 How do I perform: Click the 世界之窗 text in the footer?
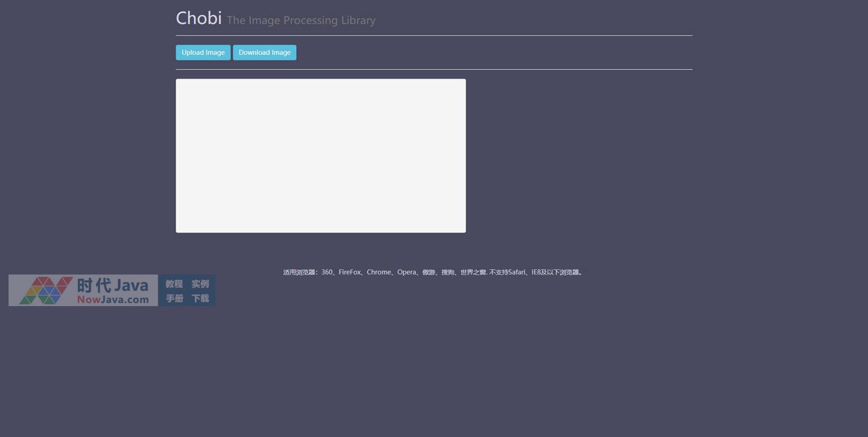(x=473, y=272)
